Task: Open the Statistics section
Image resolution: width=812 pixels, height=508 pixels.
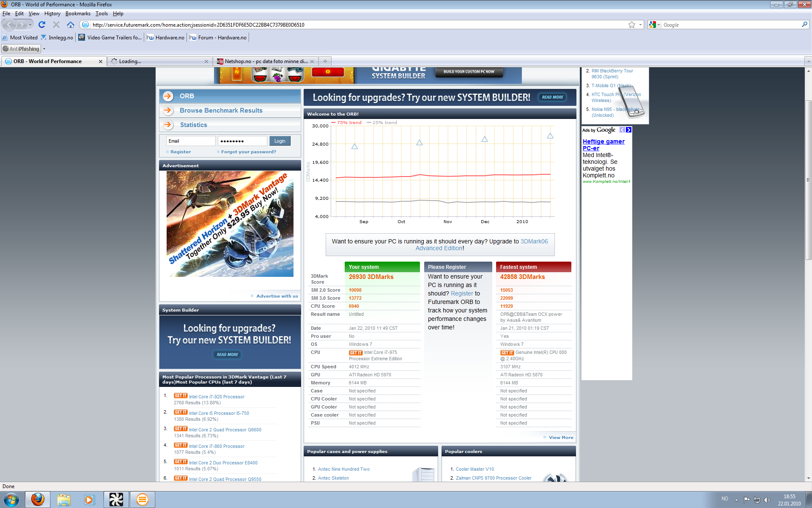Action: pos(194,125)
